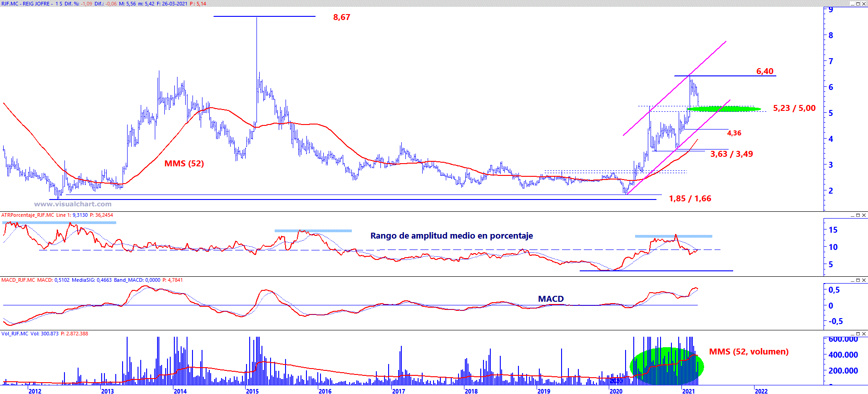Screen dimensions: 868x394
Task: Select the 7 tick on price axis
Action: [831, 61]
